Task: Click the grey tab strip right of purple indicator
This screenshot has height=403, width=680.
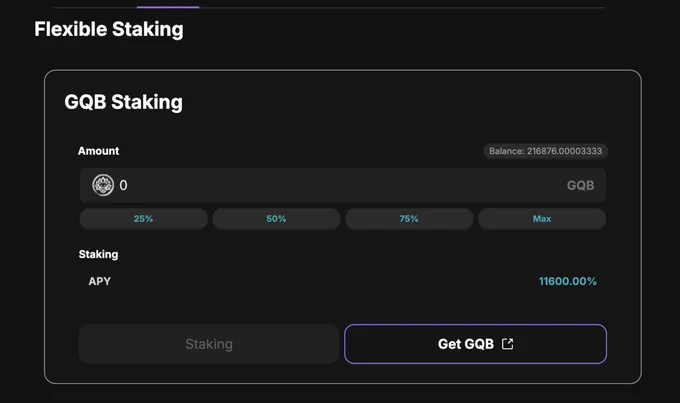Action: tap(402, 7)
